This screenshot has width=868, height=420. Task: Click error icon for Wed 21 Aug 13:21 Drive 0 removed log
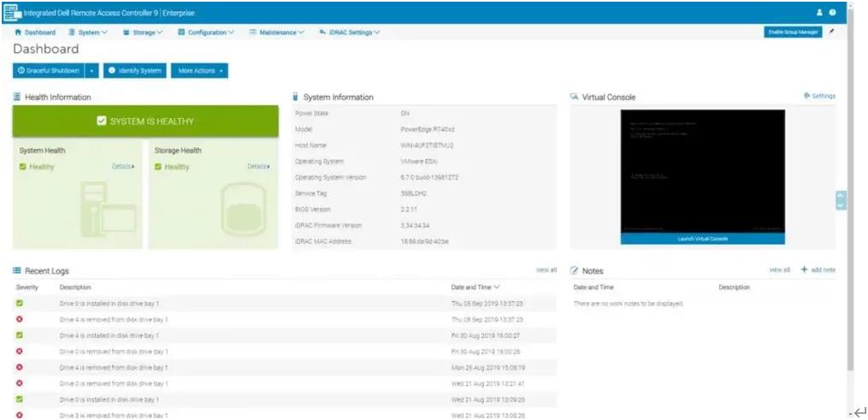click(x=20, y=383)
